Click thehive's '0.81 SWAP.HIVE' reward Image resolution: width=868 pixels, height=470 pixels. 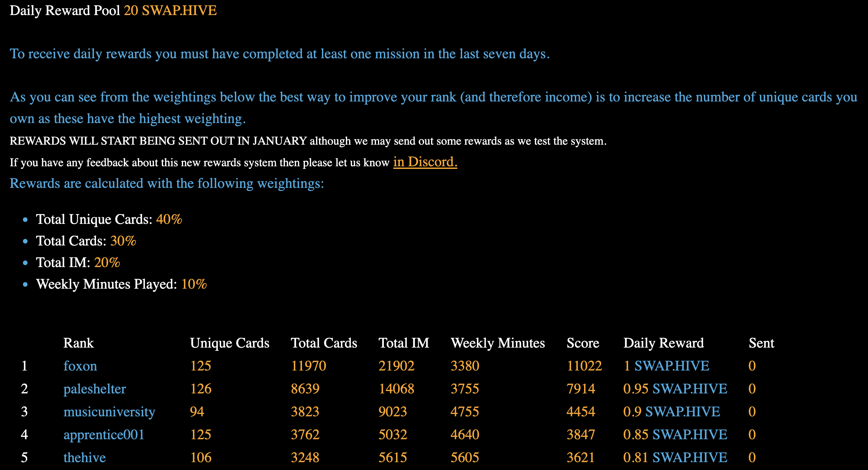675,458
